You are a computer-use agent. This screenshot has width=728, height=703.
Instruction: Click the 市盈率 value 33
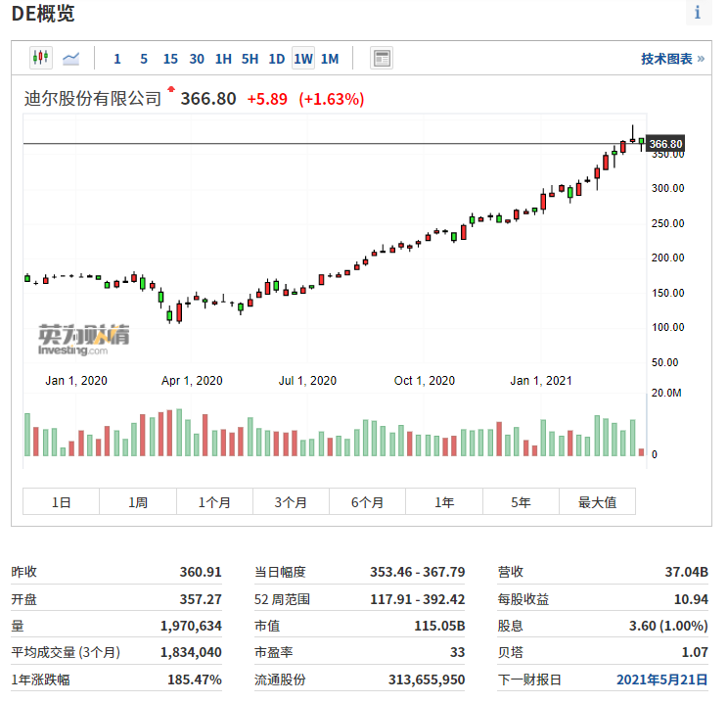coord(457,652)
